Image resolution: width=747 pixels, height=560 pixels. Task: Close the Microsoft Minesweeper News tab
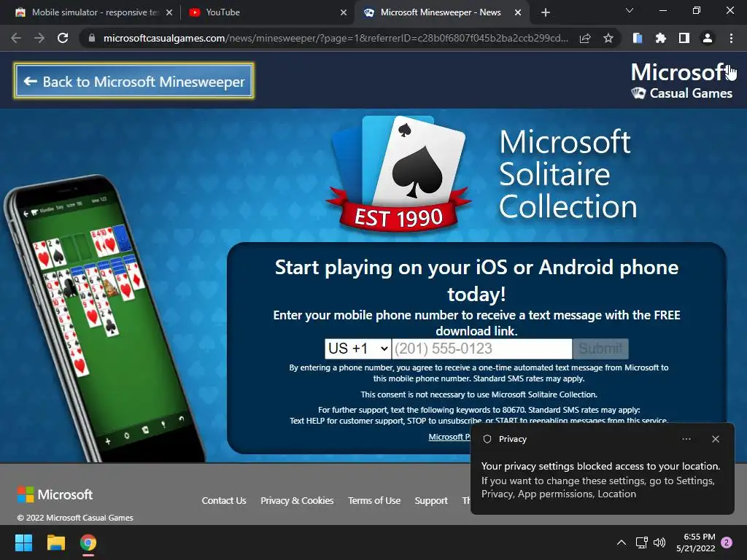[518, 12]
